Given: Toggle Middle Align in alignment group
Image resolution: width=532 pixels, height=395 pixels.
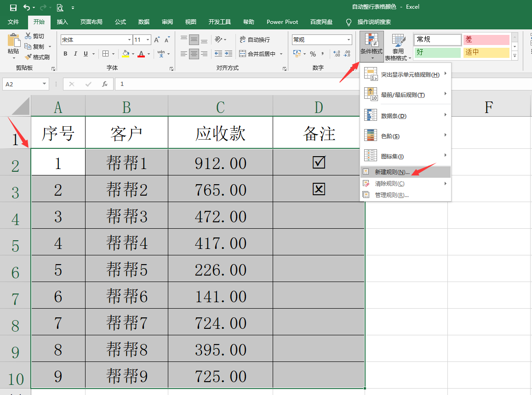Looking at the screenshot, I should pyautogui.click(x=194, y=39).
